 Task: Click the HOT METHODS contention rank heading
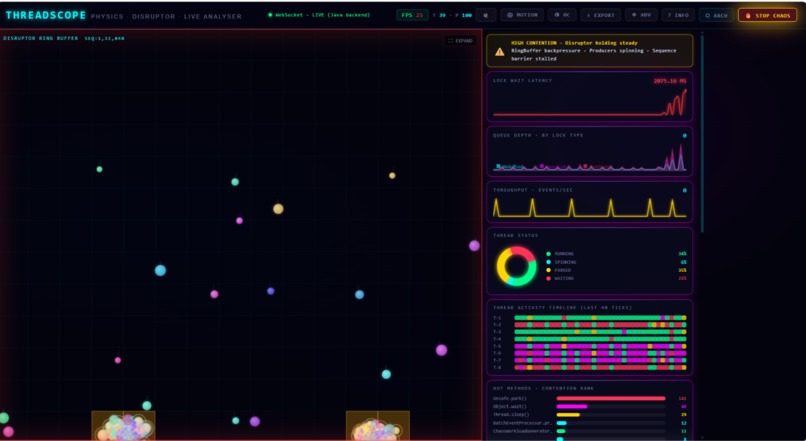click(543, 388)
